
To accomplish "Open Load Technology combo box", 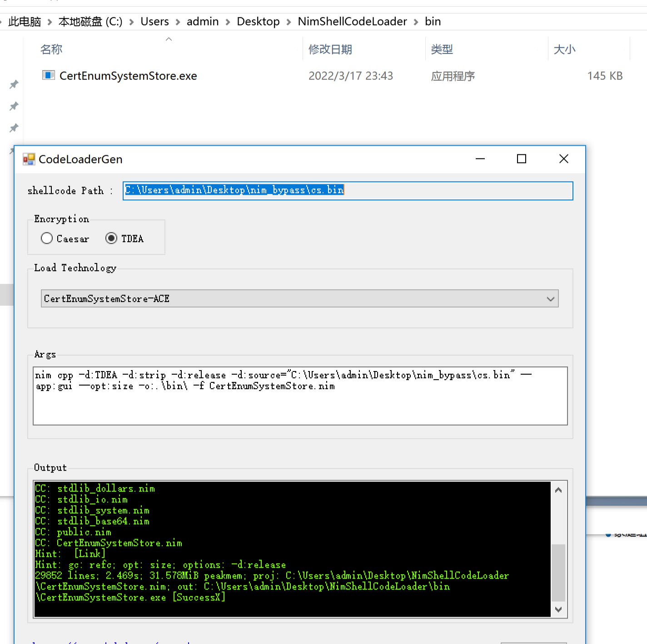I will [299, 299].
